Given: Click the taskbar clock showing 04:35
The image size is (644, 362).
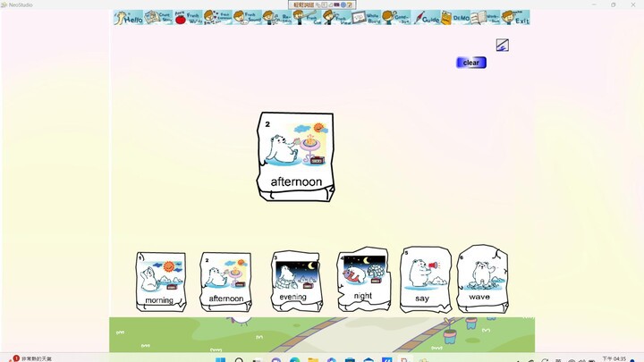Looking at the screenshot, I should pyautogui.click(x=614, y=358).
